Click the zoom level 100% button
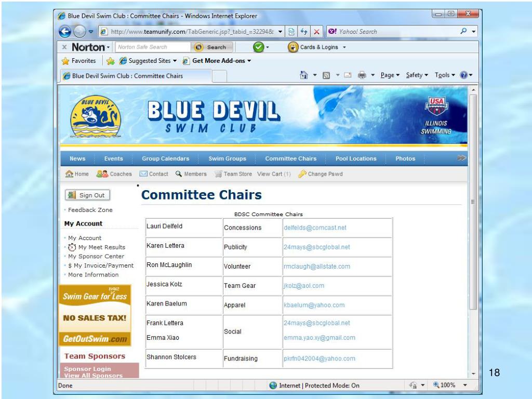Screen dimensions: 532x399 click(444, 385)
